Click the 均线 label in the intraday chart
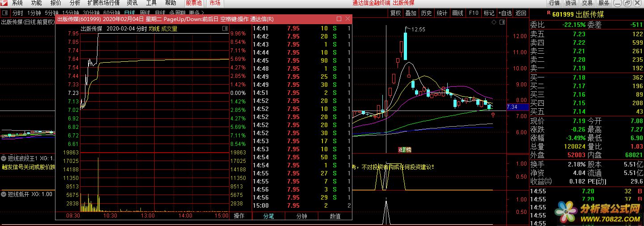 (x=154, y=29)
